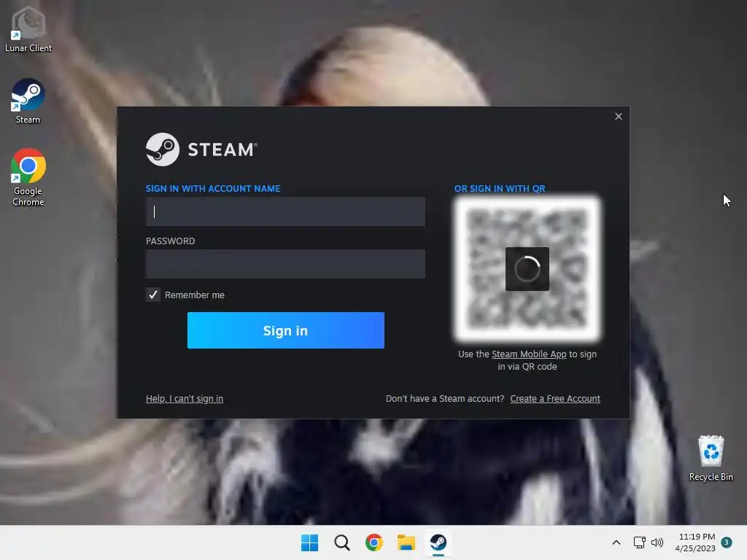Click the Steam logo in the sign-in dialog
The image size is (747, 560).
201,149
